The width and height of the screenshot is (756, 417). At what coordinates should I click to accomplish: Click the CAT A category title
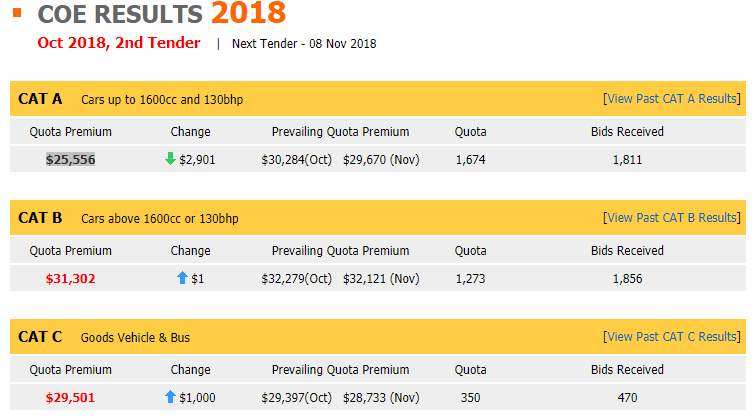40,99
